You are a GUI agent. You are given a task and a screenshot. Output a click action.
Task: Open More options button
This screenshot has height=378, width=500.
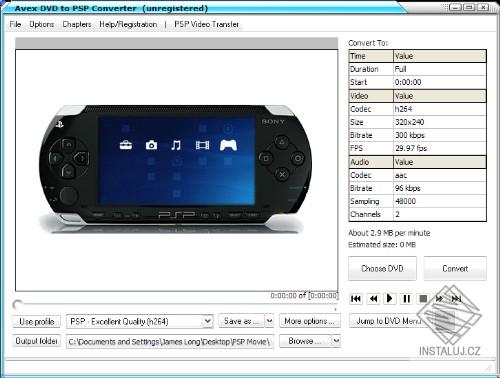tap(309, 321)
